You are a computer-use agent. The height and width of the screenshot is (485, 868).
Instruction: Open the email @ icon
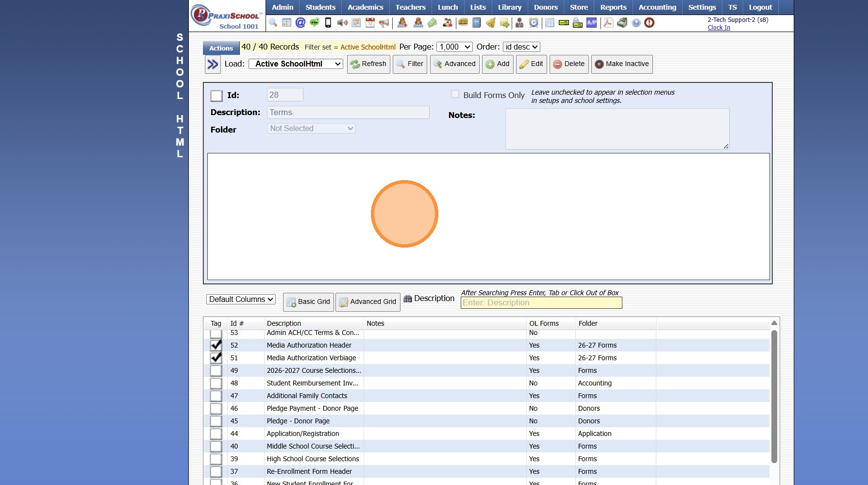[300, 23]
